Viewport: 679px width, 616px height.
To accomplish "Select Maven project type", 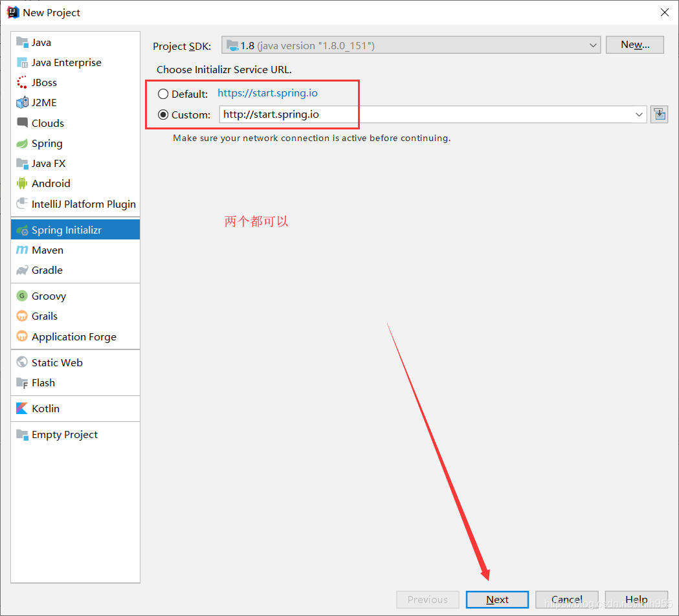I will coord(75,250).
